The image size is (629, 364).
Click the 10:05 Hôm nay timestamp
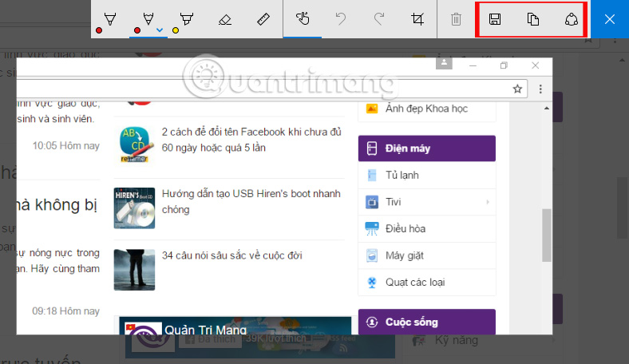click(x=65, y=146)
